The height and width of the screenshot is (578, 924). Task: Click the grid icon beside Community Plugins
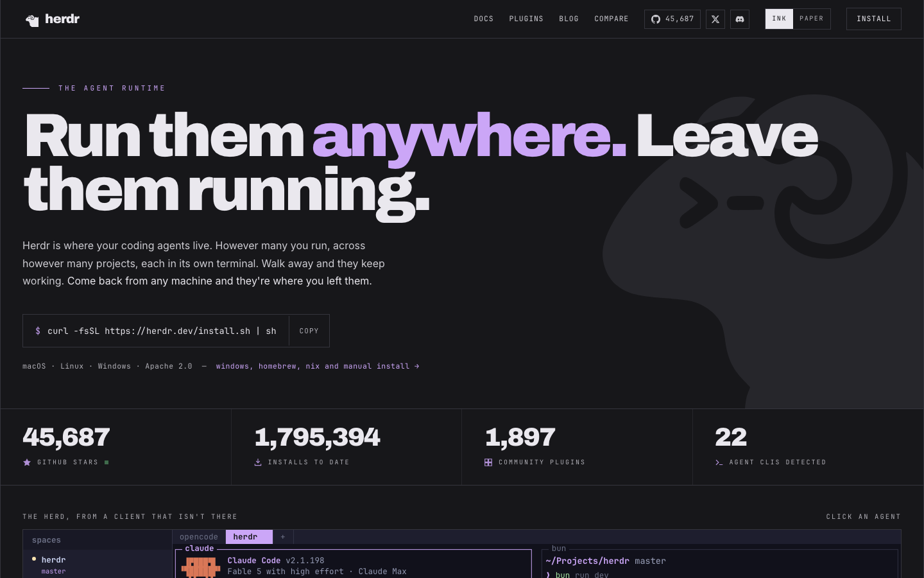488,462
